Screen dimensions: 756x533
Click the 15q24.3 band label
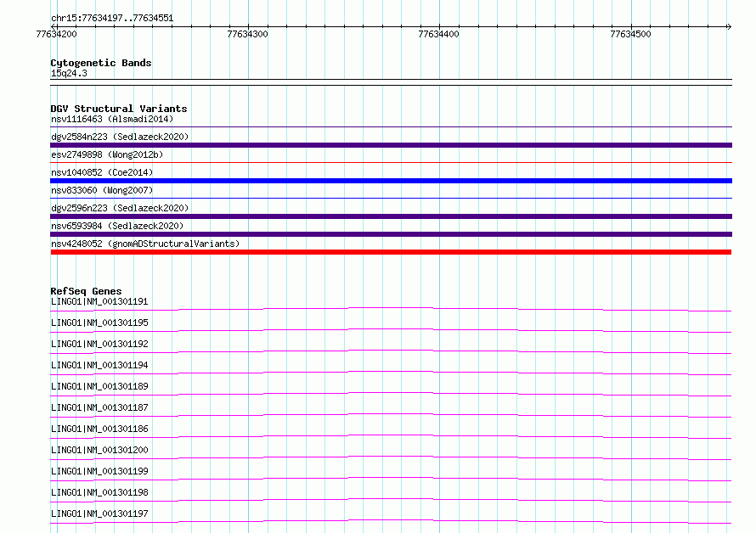pos(69,73)
